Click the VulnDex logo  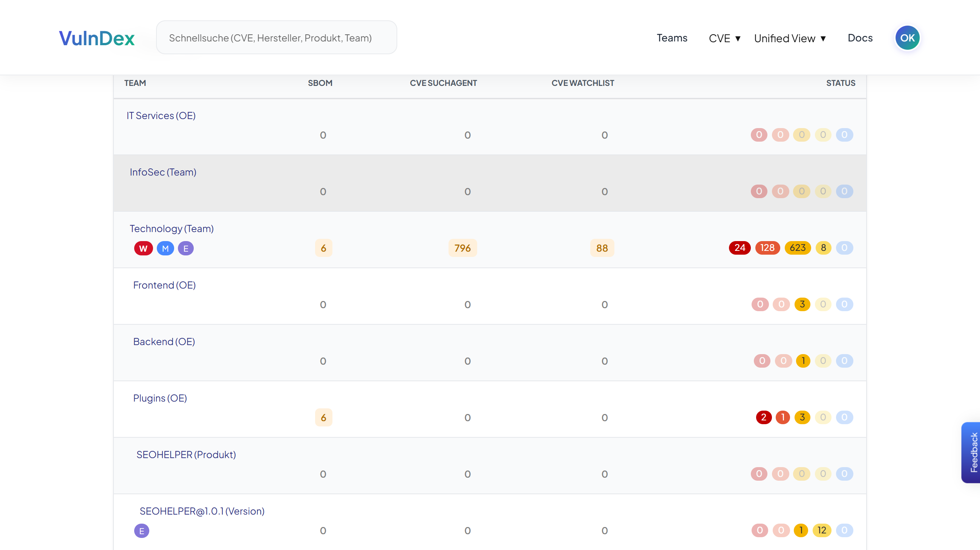96,37
